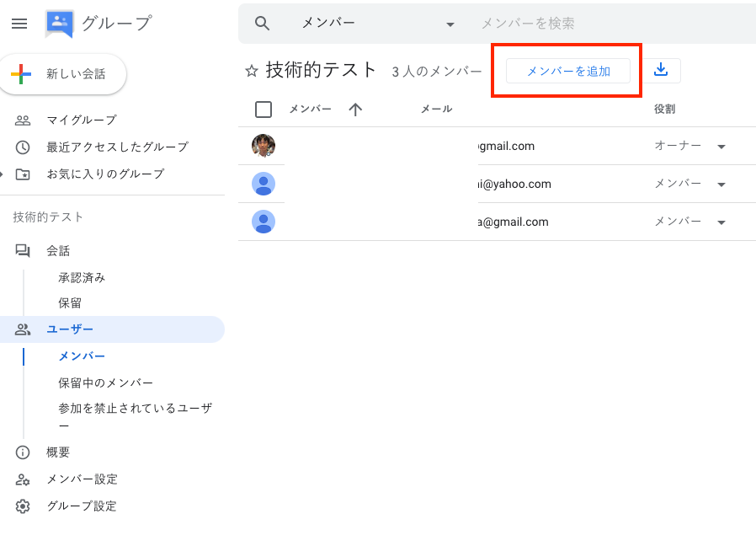Open role dropdown for a@gmail.com member
756x535 pixels.
click(721, 222)
